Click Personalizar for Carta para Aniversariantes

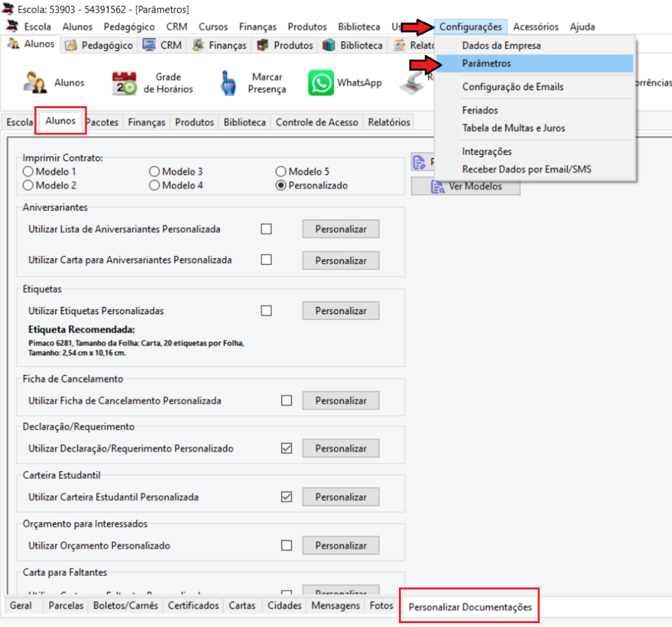click(x=341, y=260)
